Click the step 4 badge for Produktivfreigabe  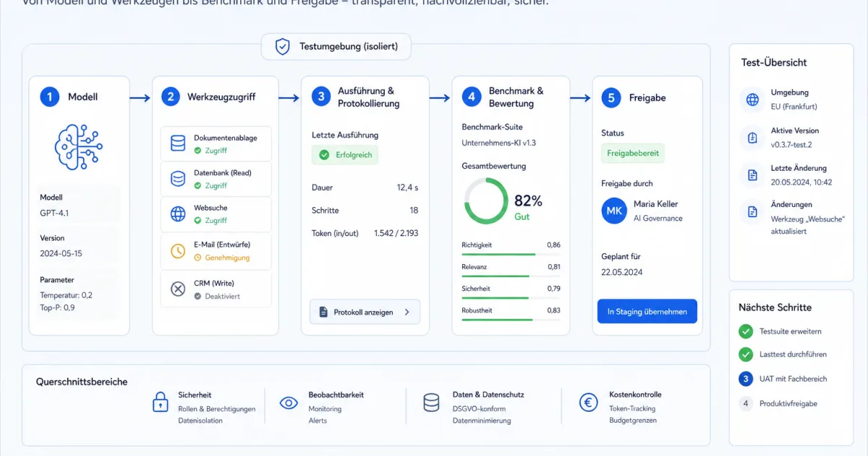(x=746, y=403)
